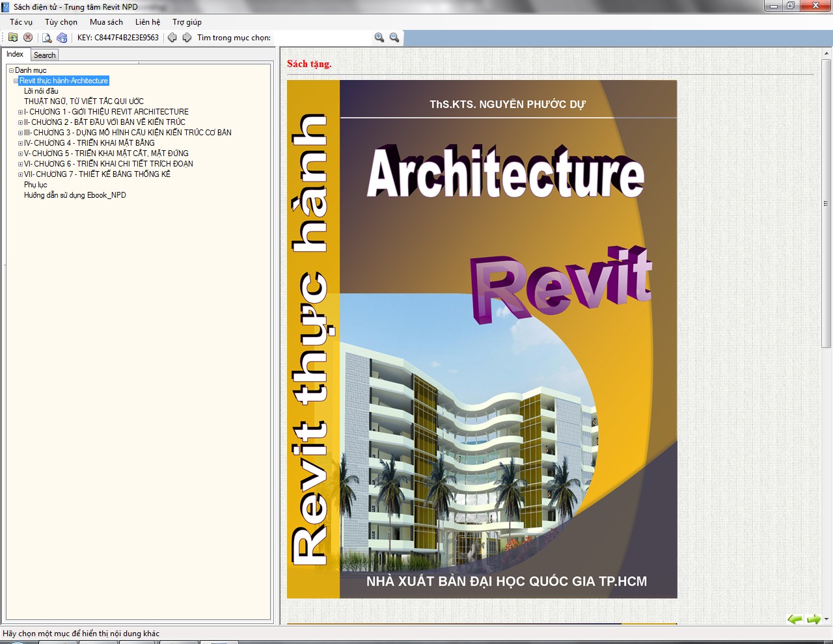833x644 pixels.
Task: Click the search field after Tìm trong mục chọn
Action: click(x=322, y=38)
